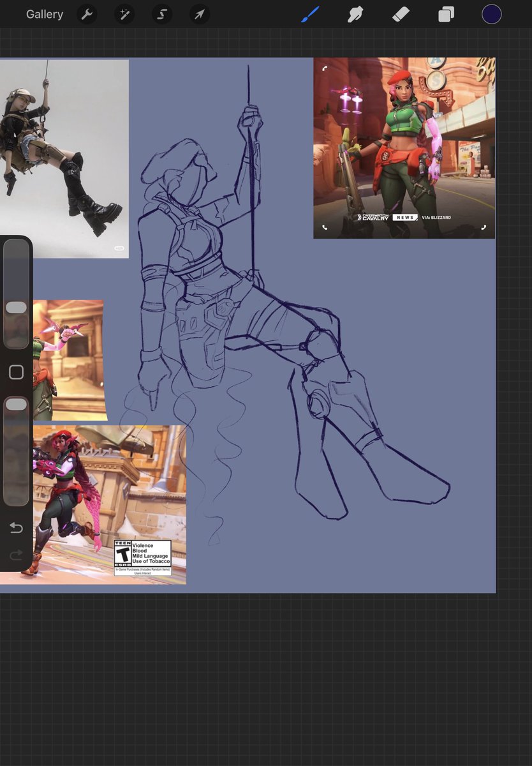Screen dimensions: 532x766
Task: Adjust the brush size slider handle
Action: [16, 308]
